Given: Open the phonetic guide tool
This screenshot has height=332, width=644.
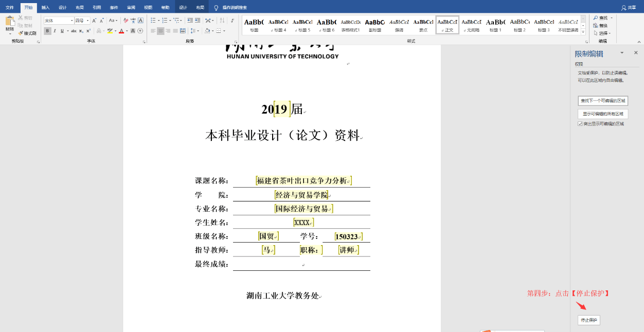Looking at the screenshot, I should [x=133, y=21].
